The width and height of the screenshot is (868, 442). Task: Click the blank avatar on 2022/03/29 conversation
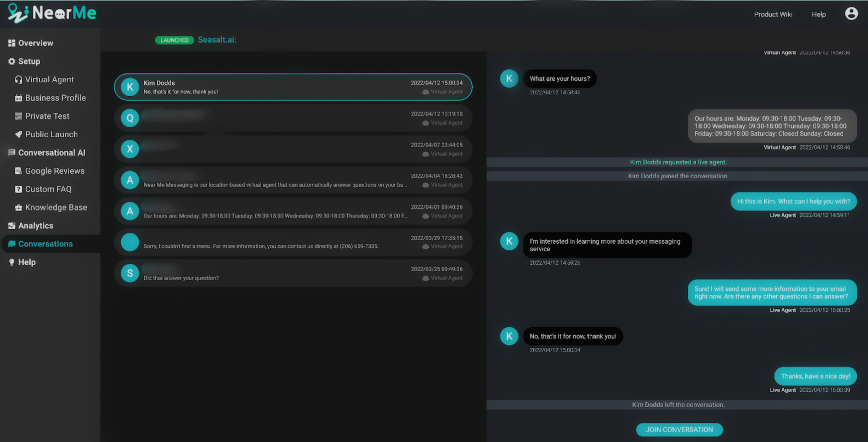pos(130,242)
